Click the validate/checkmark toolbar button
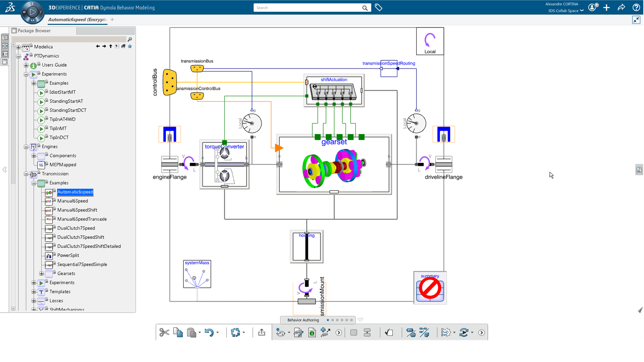 point(389,333)
